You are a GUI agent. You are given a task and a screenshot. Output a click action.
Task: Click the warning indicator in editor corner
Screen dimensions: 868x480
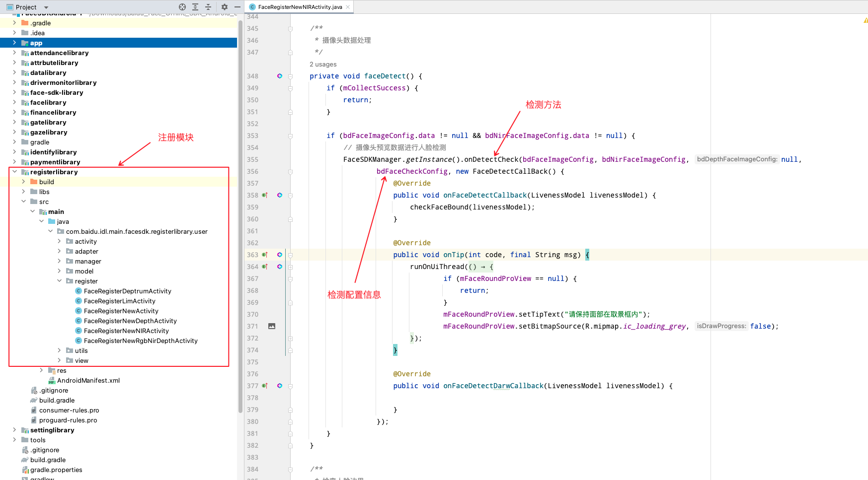click(865, 20)
